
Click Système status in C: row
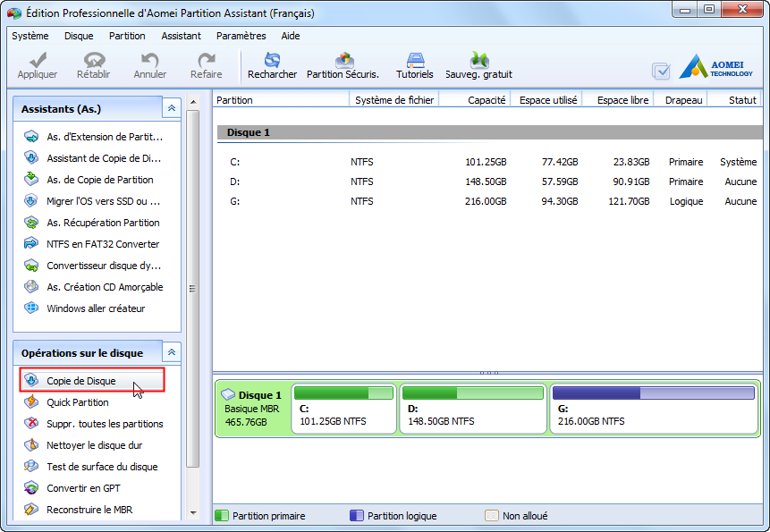(738, 162)
